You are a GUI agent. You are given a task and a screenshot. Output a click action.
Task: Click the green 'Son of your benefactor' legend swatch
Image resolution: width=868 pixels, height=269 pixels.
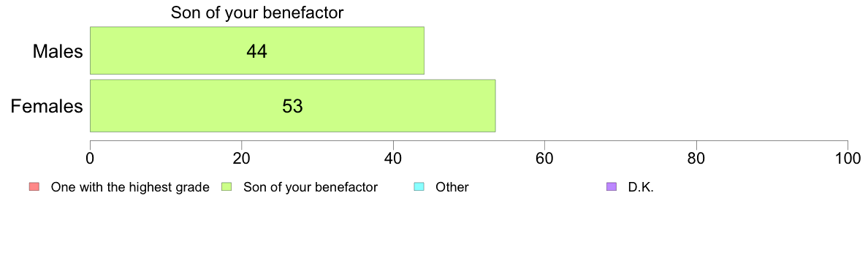[226, 187]
